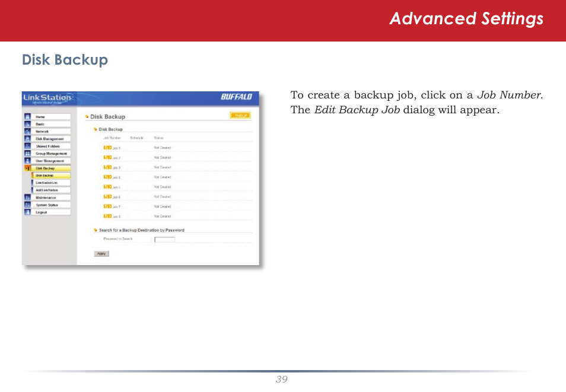566x392 pixels.
Task: Click the edit icon beside Job 8
Action: point(107,216)
